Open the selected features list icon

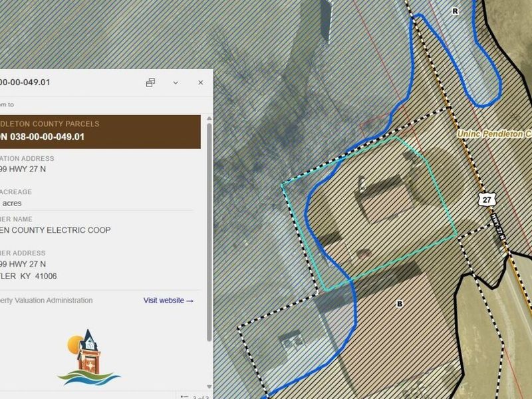click(184, 396)
